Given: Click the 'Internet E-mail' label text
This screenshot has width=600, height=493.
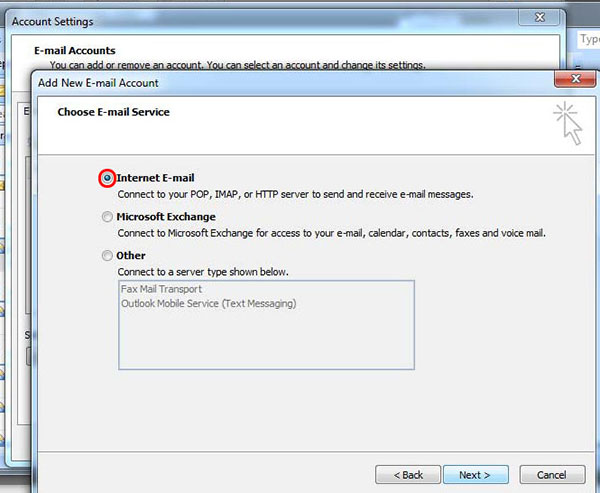Looking at the screenshot, I should 155,178.
